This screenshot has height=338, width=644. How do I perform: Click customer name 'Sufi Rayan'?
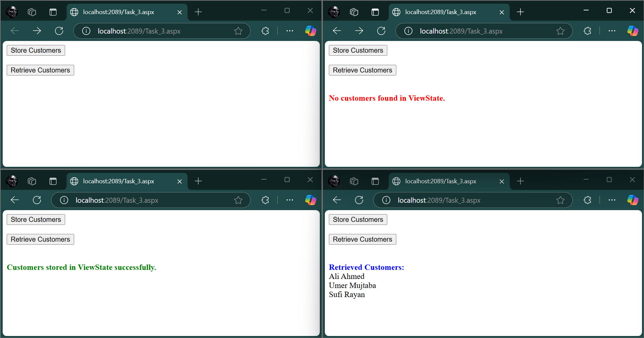(347, 294)
